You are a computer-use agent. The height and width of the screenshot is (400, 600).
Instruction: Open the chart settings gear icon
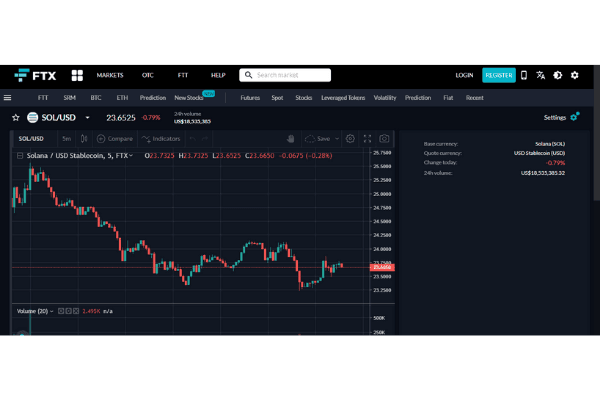coord(350,138)
